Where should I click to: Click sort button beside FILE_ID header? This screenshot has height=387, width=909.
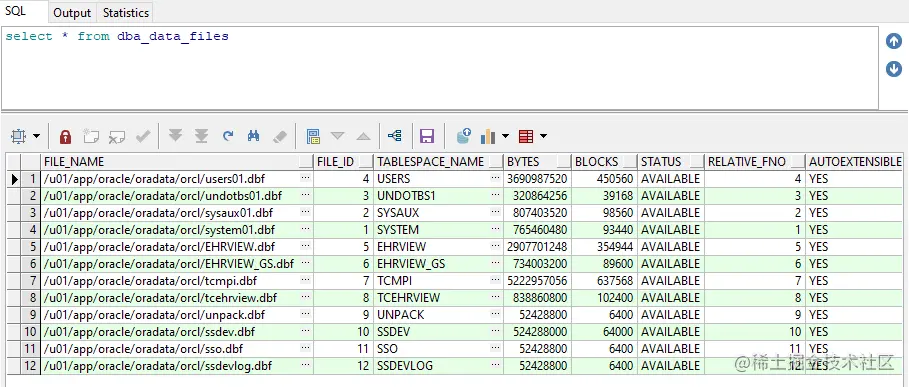point(366,162)
